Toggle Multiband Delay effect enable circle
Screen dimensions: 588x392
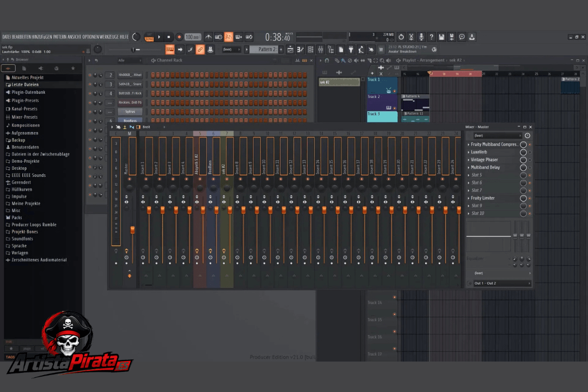tap(523, 167)
